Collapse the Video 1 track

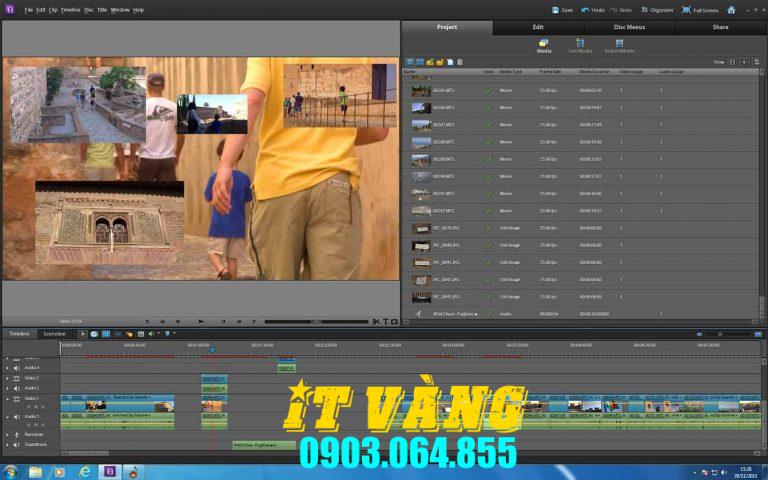point(7,399)
